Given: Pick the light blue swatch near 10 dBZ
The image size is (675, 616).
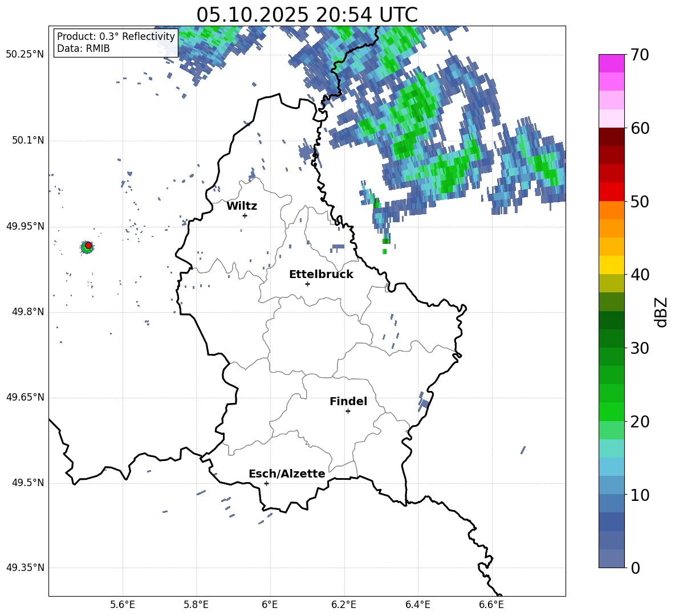Looking at the screenshot, I should coord(611,485).
